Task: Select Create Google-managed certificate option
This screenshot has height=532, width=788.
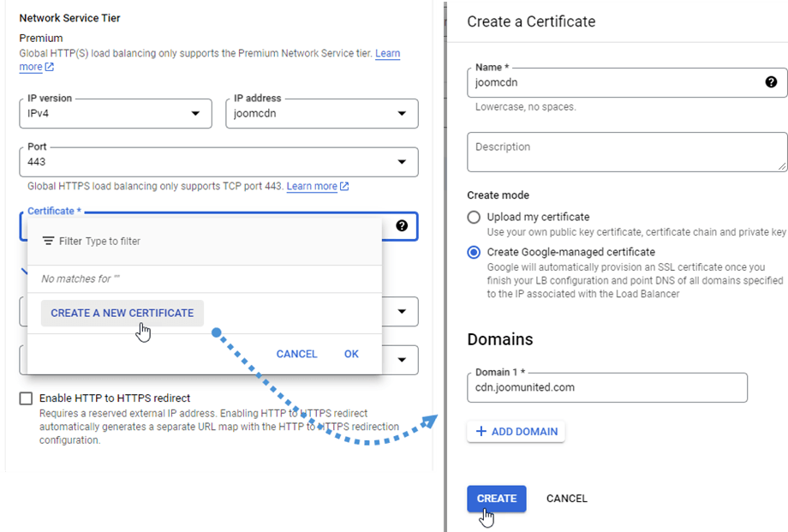Action: [474, 253]
